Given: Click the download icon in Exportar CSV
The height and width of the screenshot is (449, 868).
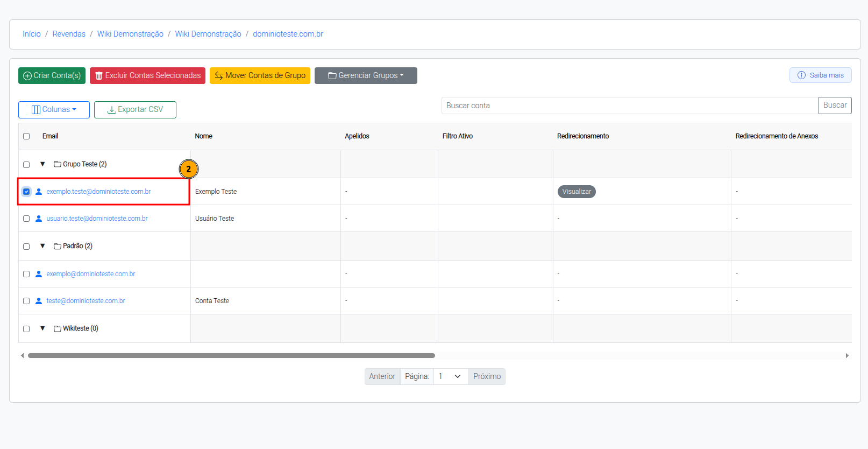Looking at the screenshot, I should (112, 110).
